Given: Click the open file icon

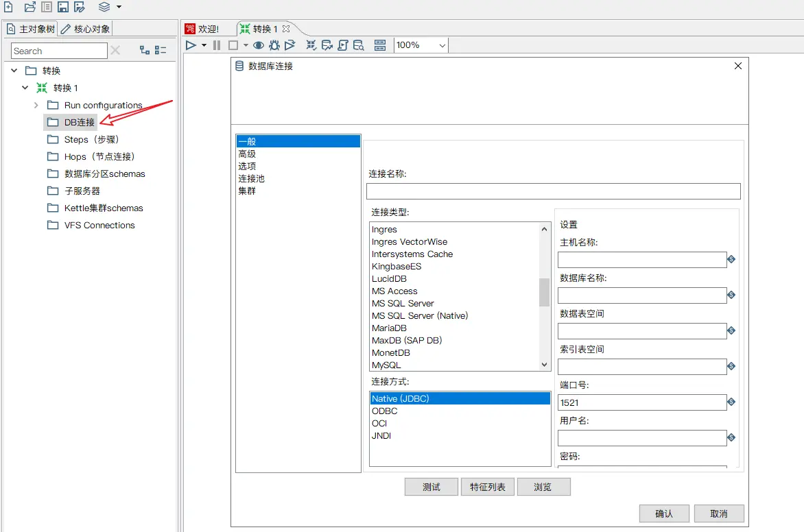Looking at the screenshot, I should pos(29,7).
